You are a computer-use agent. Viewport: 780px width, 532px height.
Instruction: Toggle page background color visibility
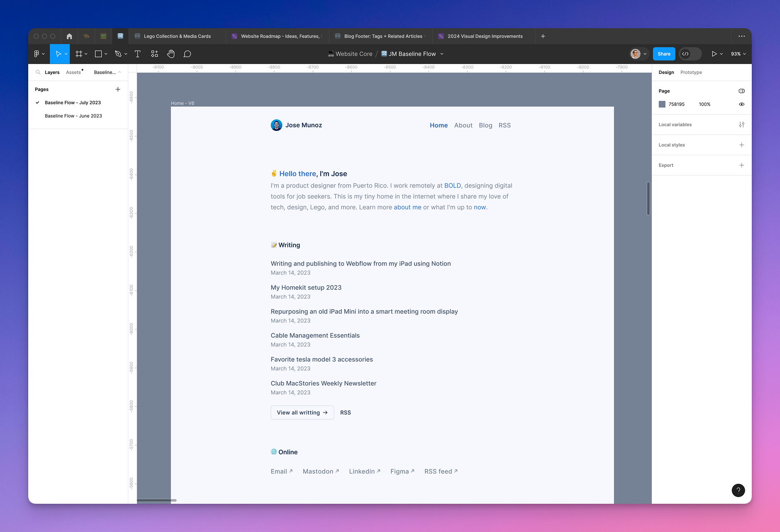(742, 104)
